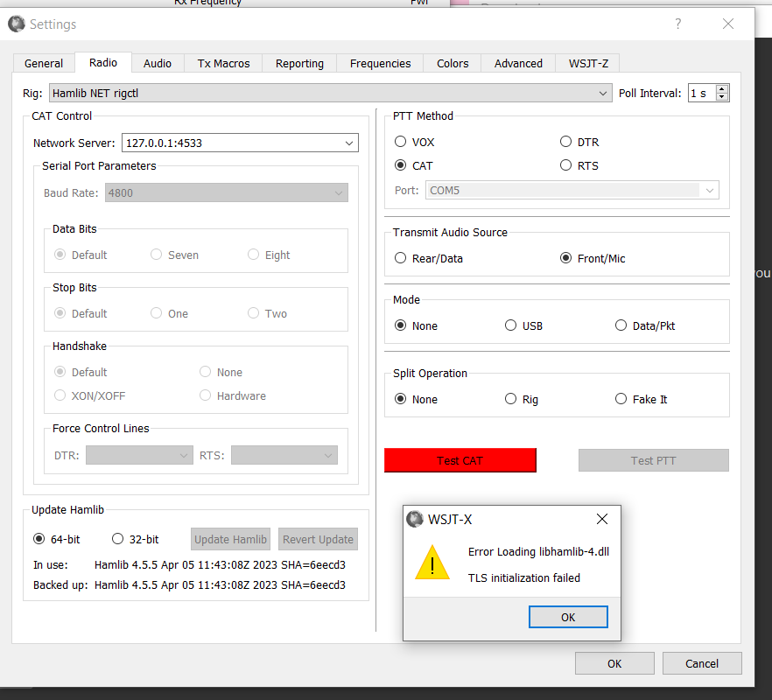772x700 pixels.
Task: Select 32-bit Hamlib option
Action: (135, 539)
